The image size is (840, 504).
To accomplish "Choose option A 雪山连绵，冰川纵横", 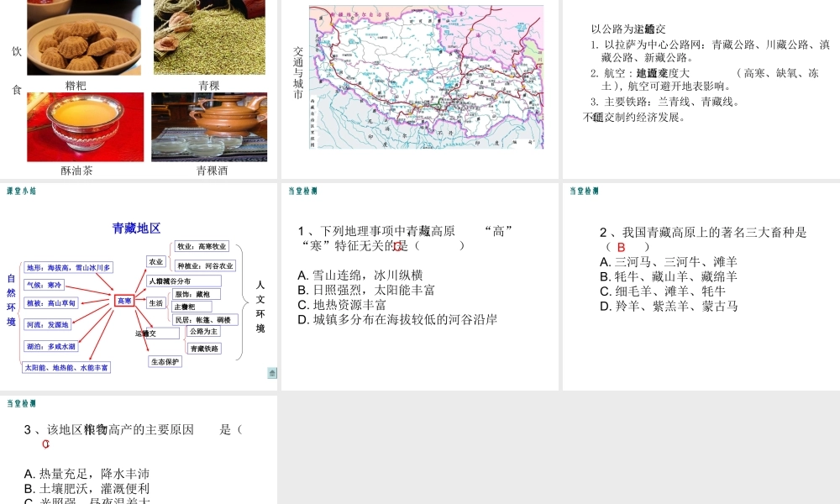I will pyautogui.click(x=360, y=276).
